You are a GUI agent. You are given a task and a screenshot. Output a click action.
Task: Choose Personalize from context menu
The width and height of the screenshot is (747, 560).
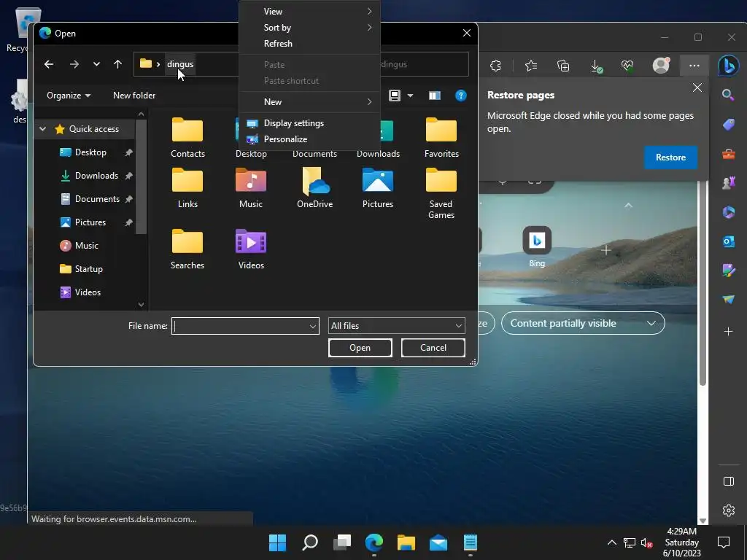coord(309,139)
